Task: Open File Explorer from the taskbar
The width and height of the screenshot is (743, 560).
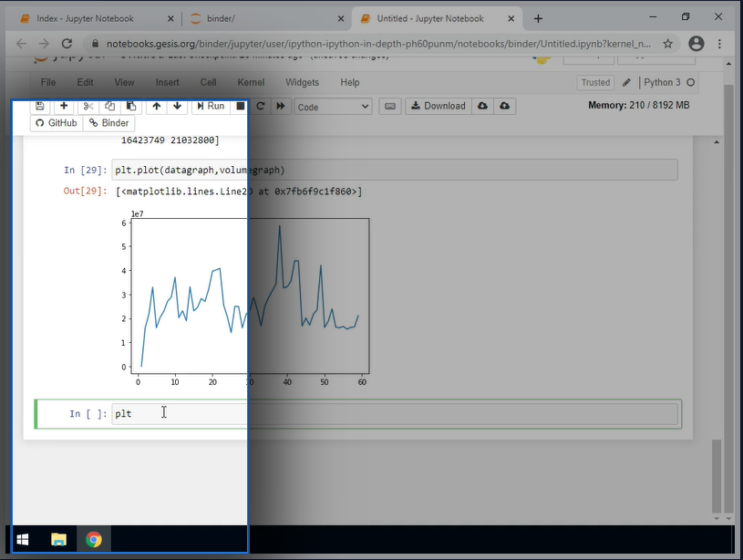Action: (58, 540)
